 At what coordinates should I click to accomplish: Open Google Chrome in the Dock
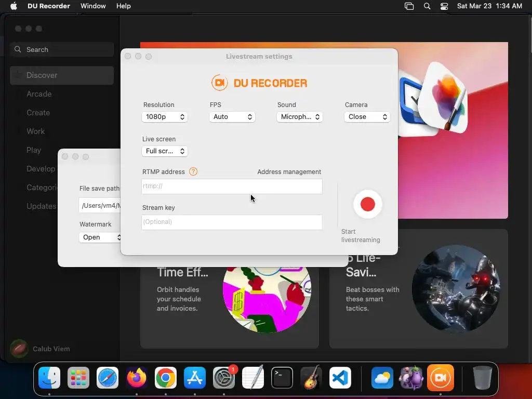[x=166, y=378]
